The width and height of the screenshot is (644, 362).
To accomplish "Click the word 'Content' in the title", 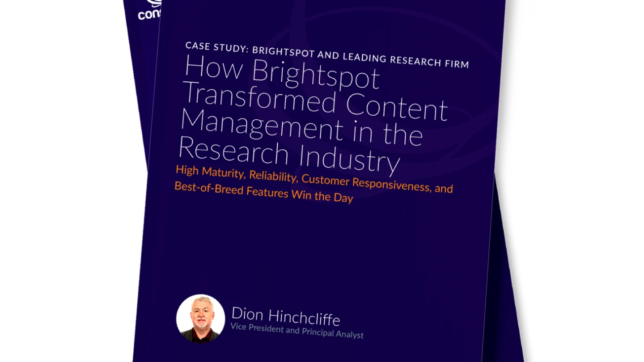I will point(397,106).
